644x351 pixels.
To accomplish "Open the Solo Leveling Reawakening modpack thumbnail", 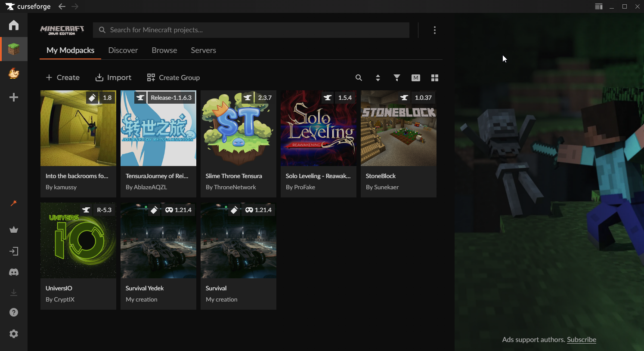I will (319, 128).
